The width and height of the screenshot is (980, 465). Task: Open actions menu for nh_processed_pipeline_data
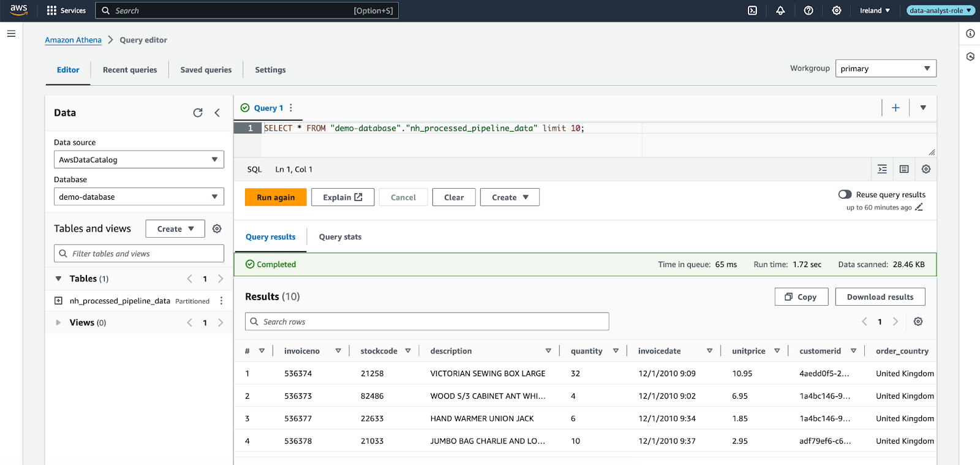pyautogui.click(x=221, y=301)
